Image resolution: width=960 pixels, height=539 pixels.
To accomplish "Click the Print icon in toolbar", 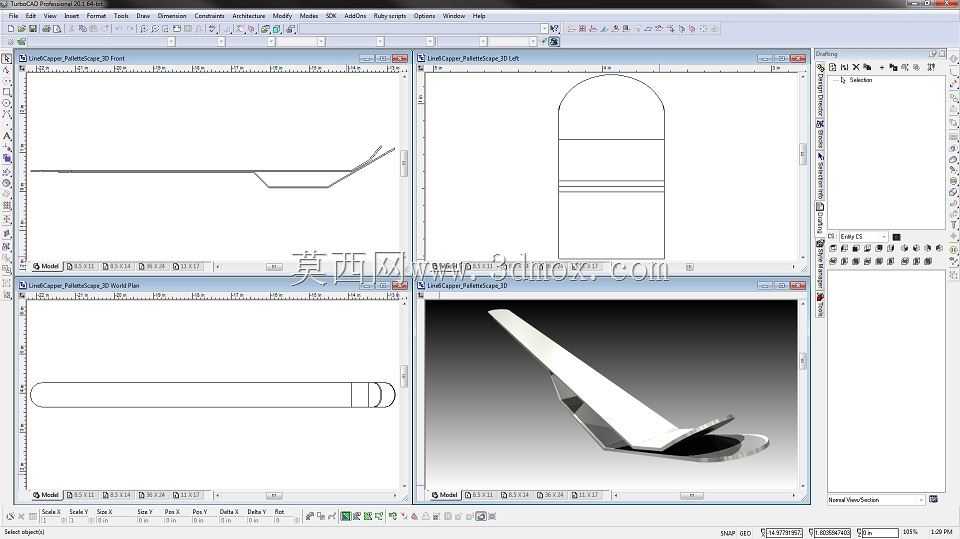I will pos(46,29).
